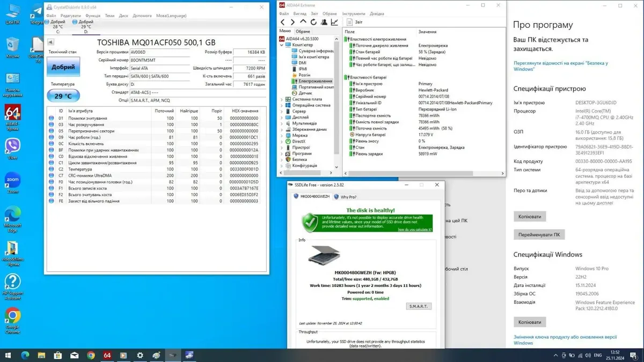Open the AIDA64 graph chart toolbar icon
The height and width of the screenshot is (362, 644).
[x=334, y=22]
